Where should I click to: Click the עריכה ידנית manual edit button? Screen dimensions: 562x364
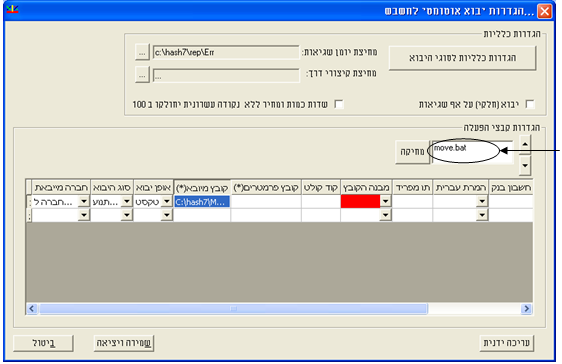506,343
